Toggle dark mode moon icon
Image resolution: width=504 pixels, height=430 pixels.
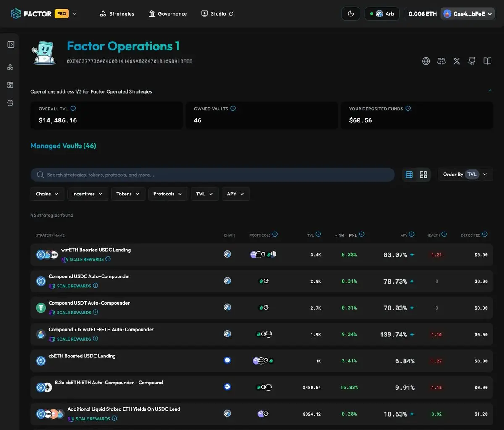351,14
